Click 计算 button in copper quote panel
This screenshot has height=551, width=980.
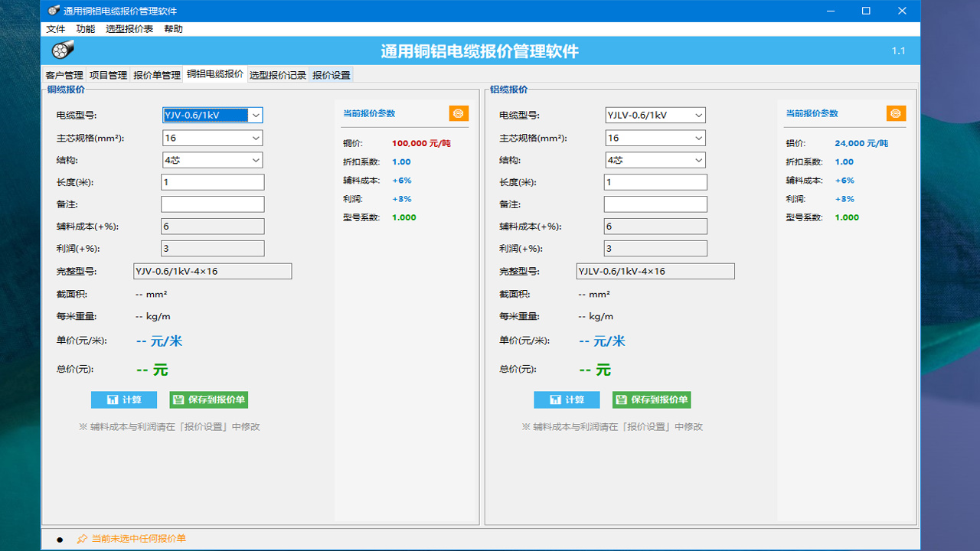tap(124, 399)
